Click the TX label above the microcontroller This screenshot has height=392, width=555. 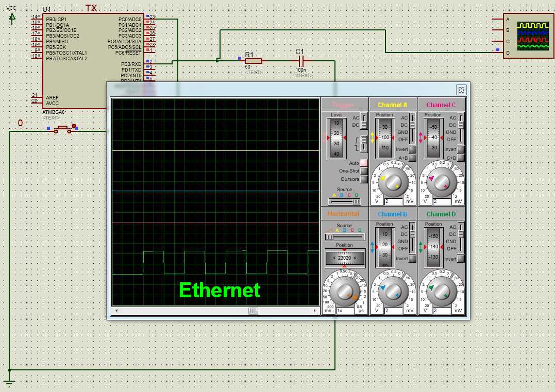click(91, 8)
